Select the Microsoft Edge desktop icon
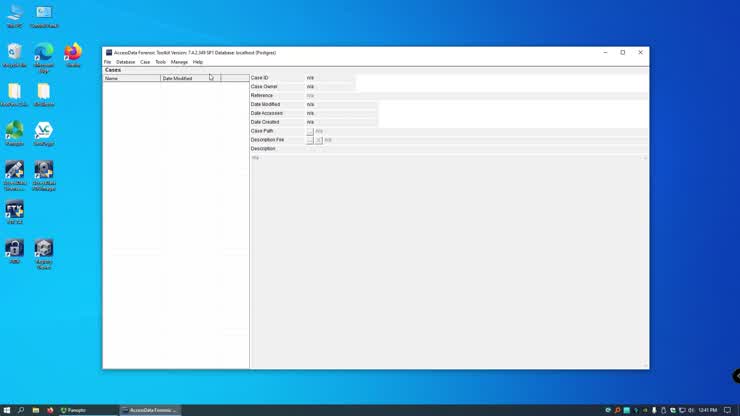740x416 pixels. coord(44,54)
